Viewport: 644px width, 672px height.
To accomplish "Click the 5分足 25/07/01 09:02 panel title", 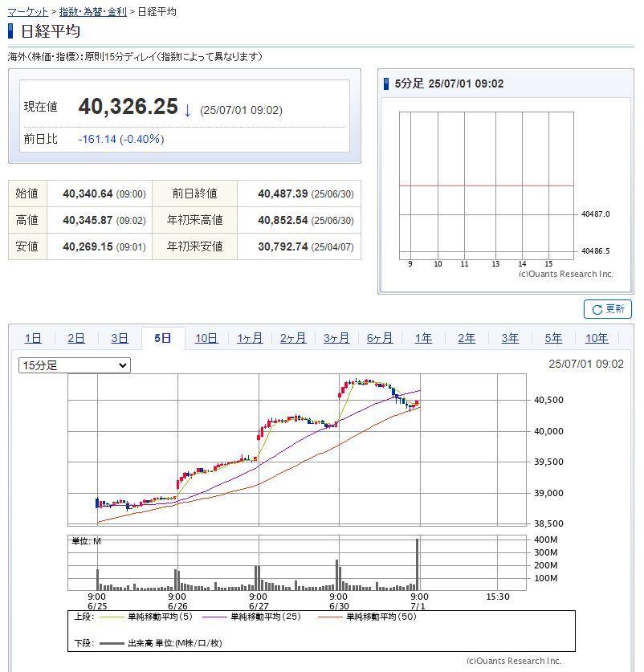I will pos(449,83).
